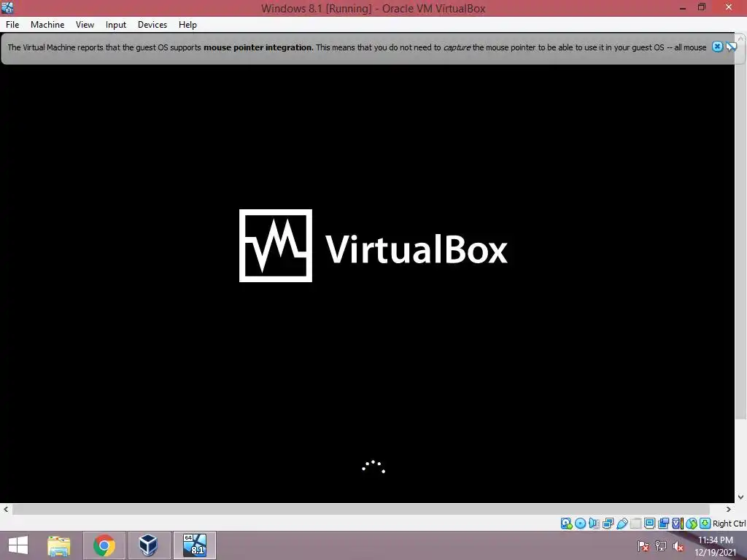Click the network adapters status icon
Image resolution: width=747 pixels, height=560 pixels.
pyautogui.click(x=608, y=524)
